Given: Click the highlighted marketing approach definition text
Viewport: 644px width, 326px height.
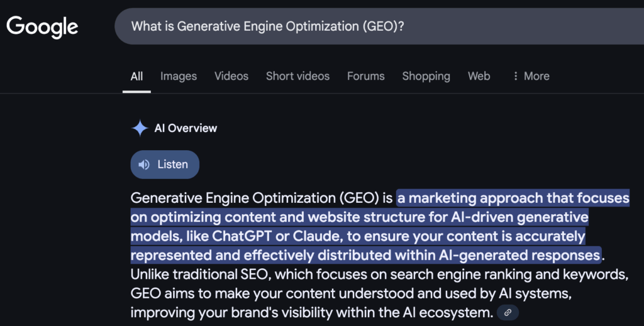Looking at the screenshot, I should pyautogui.click(x=380, y=226).
